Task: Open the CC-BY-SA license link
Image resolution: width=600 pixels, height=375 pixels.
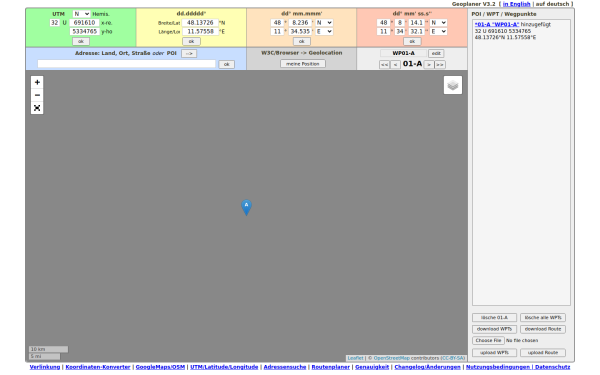Action: coord(453,358)
